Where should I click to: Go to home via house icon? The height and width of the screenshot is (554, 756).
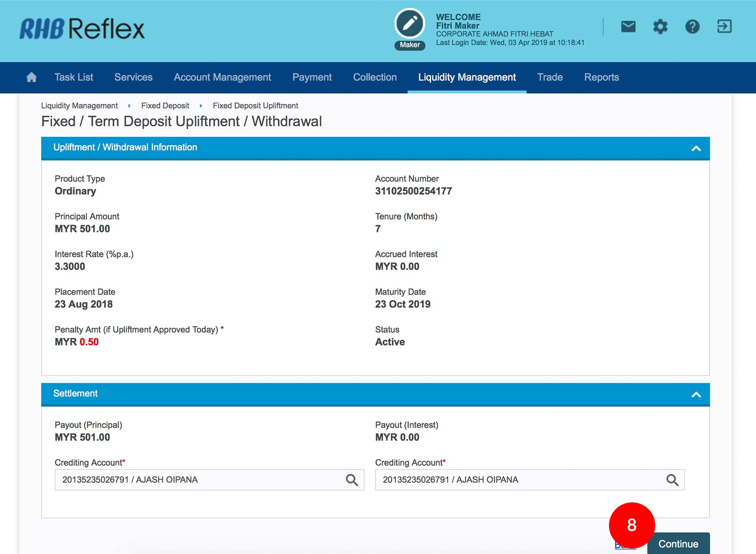click(x=31, y=77)
